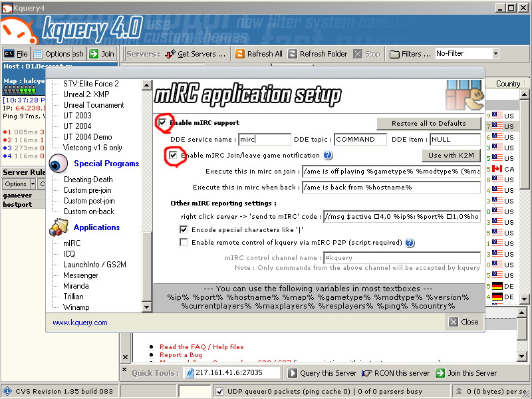Image resolution: width=532 pixels, height=399 pixels.
Task: Click the Execute in mirc when back field
Action: [x=391, y=187]
